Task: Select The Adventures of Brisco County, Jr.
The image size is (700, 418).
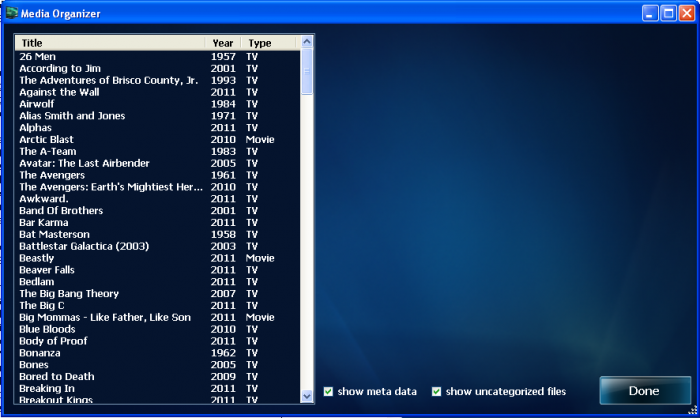Action: click(x=158, y=80)
